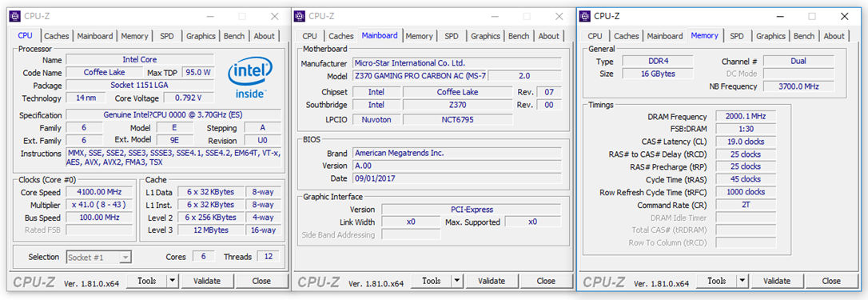
Task: Click the 'NCT6795' LPCIO value
Action: click(x=457, y=119)
